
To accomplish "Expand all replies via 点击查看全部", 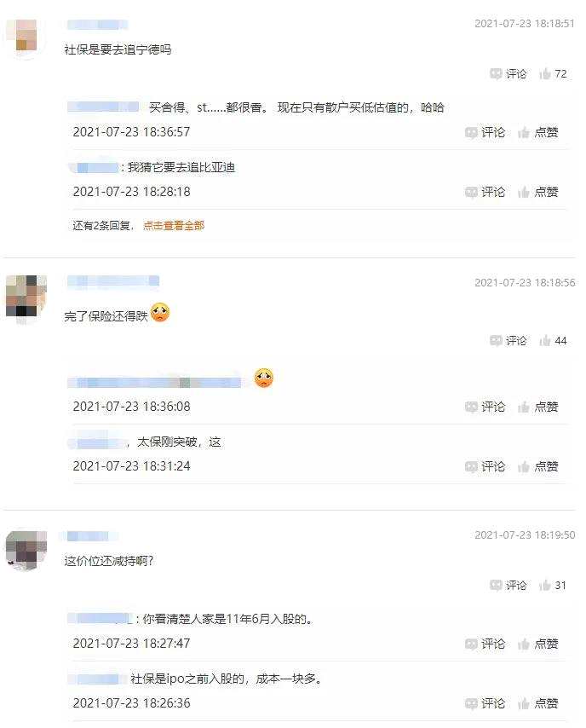I will coord(174,226).
